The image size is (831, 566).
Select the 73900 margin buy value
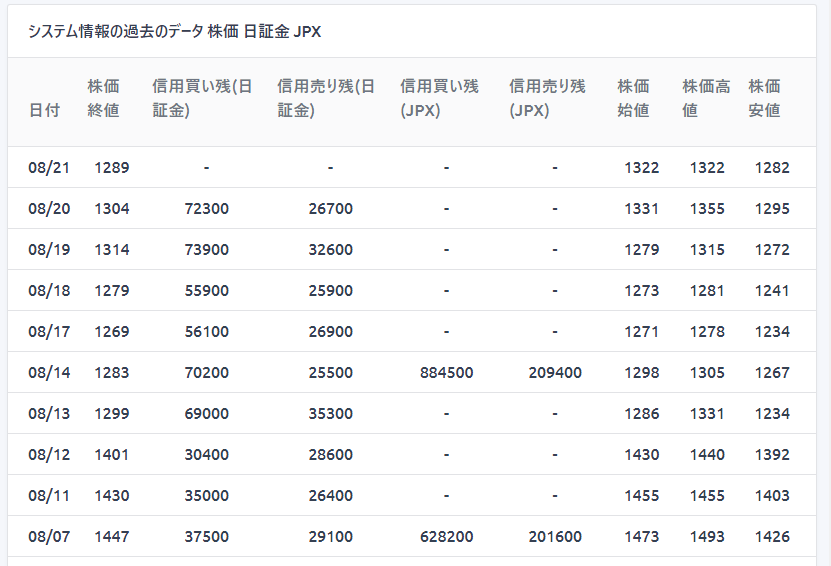(207, 250)
